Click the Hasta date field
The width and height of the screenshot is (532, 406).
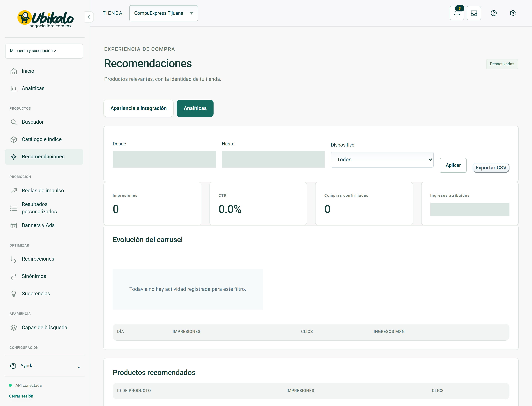coord(273,159)
